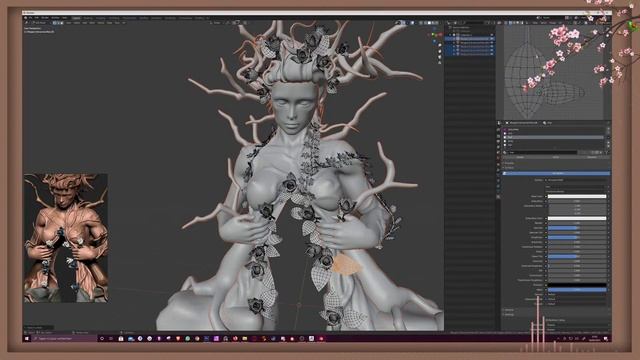Viewport: 640px width, 360px height.
Task: Open the Edit Mode dropdown
Action: tap(40, 23)
